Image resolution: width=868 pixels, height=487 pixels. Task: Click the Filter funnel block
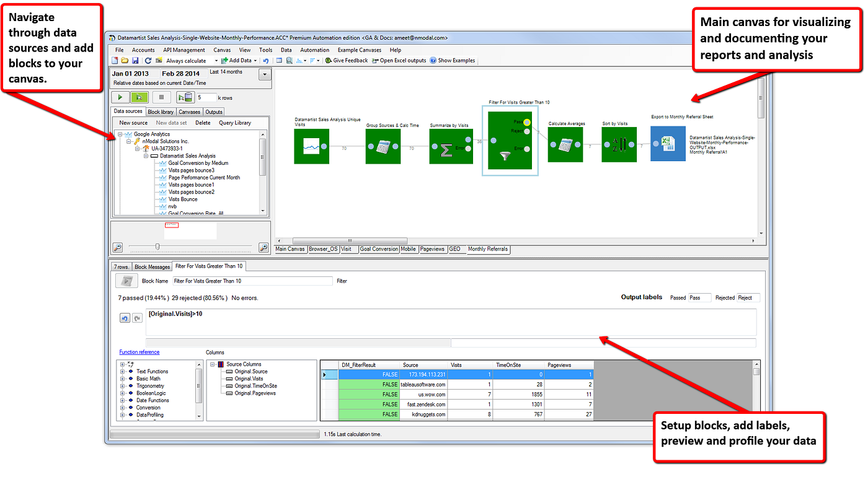click(510, 141)
